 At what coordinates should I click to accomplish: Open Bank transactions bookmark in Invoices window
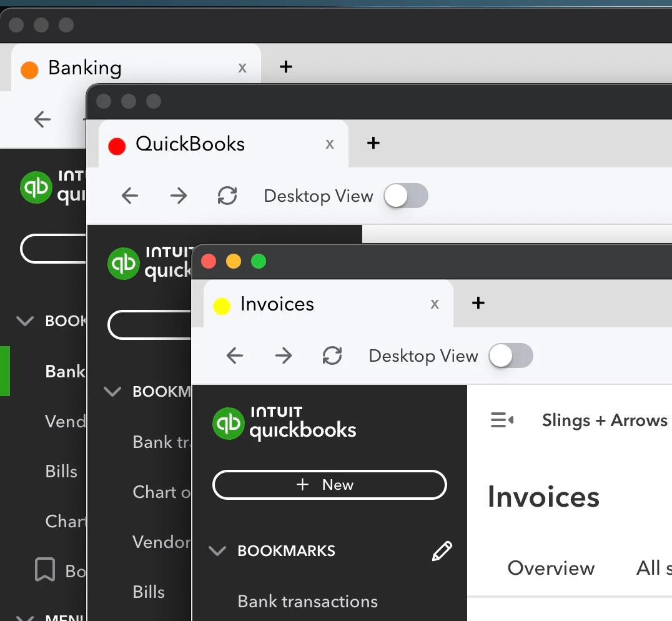pos(308,601)
